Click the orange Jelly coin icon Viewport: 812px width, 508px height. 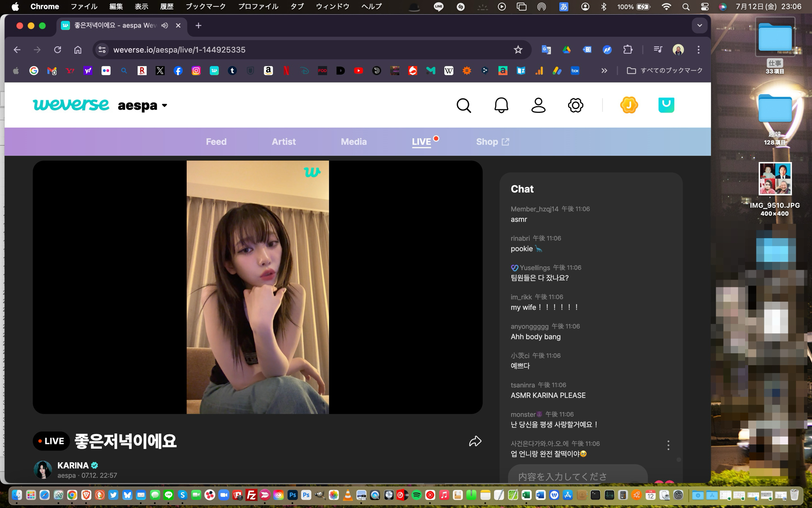[629, 105]
